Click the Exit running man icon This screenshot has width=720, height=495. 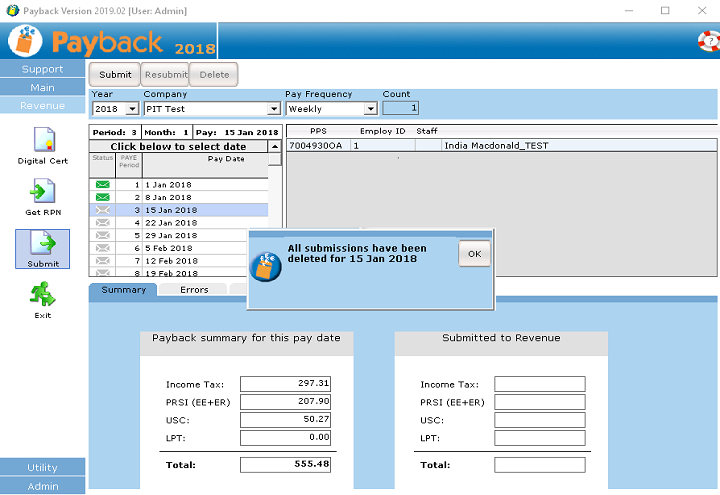click(x=42, y=294)
